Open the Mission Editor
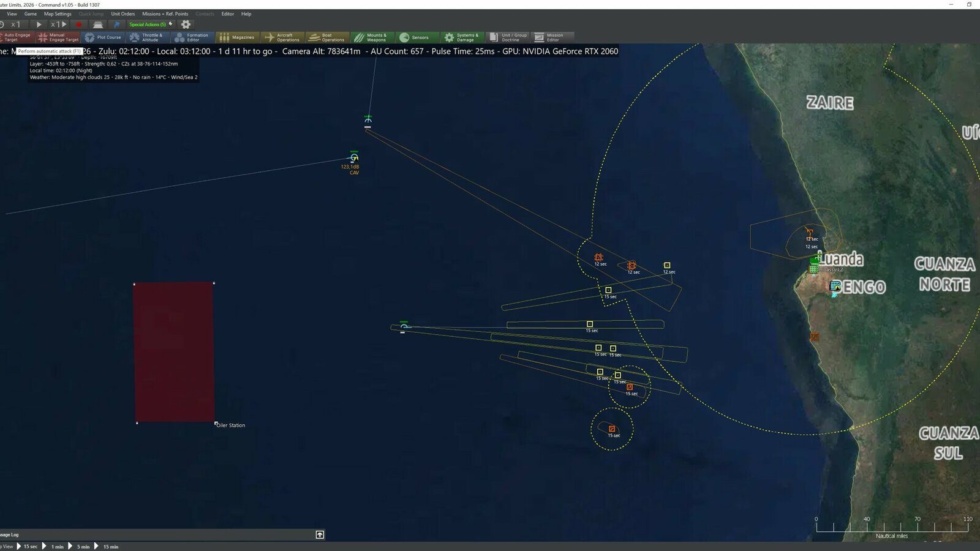 point(552,37)
